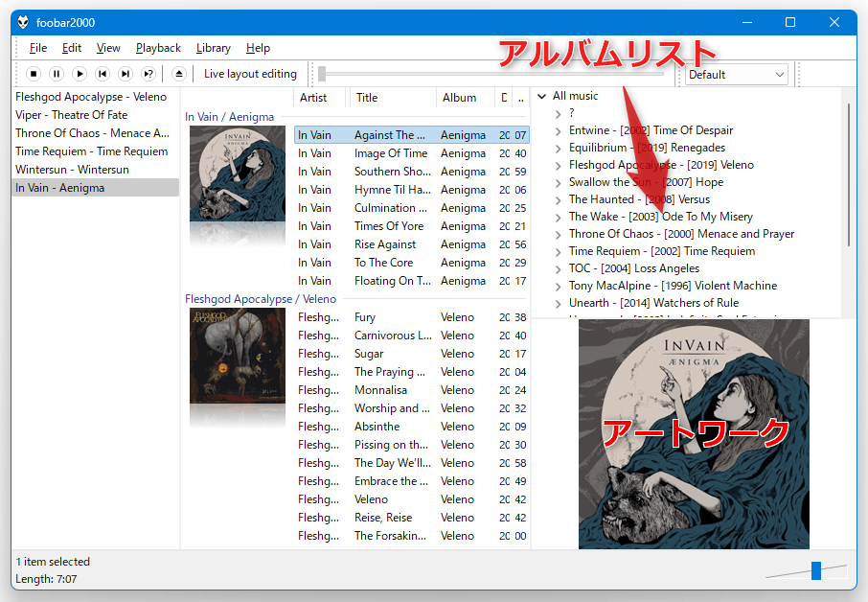Click the Stop playback button
The height and width of the screenshot is (602, 868).
[34, 74]
